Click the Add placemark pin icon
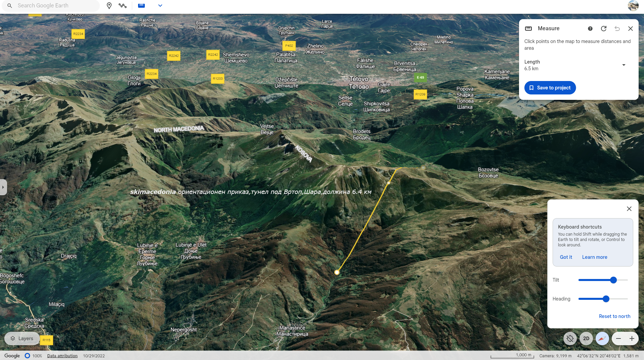The height and width of the screenshot is (360, 644). point(109,6)
